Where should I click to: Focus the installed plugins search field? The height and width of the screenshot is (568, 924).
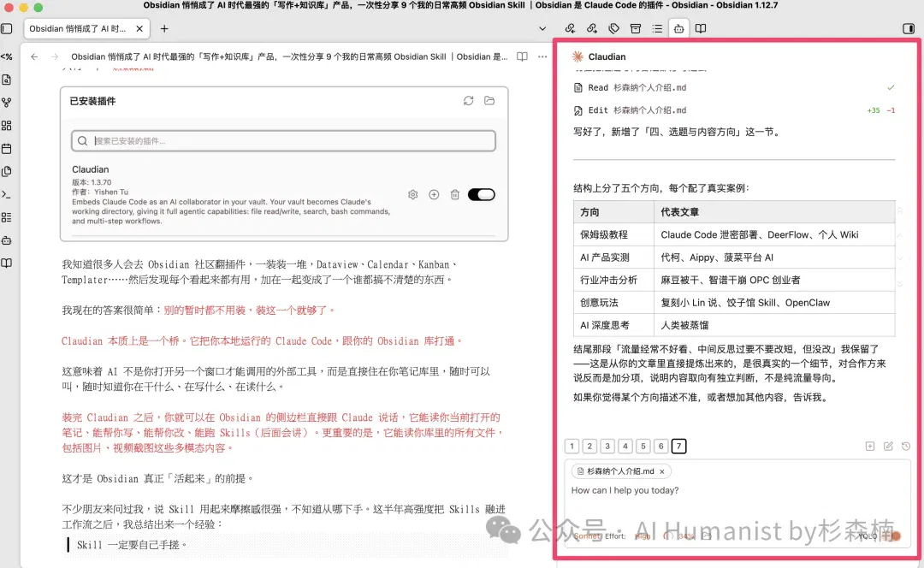click(283, 141)
